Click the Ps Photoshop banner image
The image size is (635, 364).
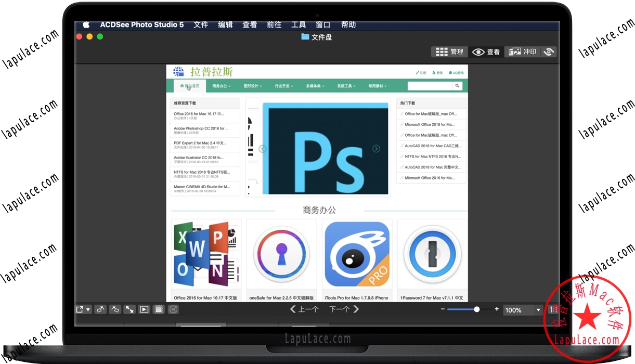point(325,148)
